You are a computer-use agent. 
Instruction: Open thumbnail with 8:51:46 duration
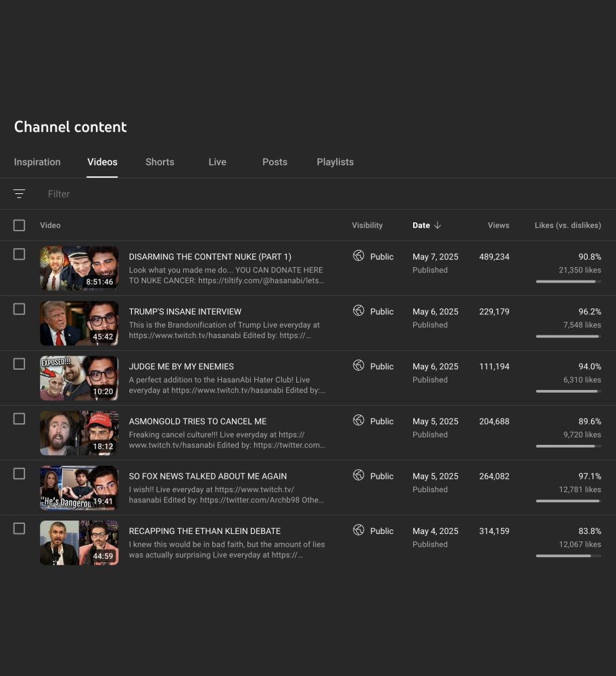pos(79,268)
